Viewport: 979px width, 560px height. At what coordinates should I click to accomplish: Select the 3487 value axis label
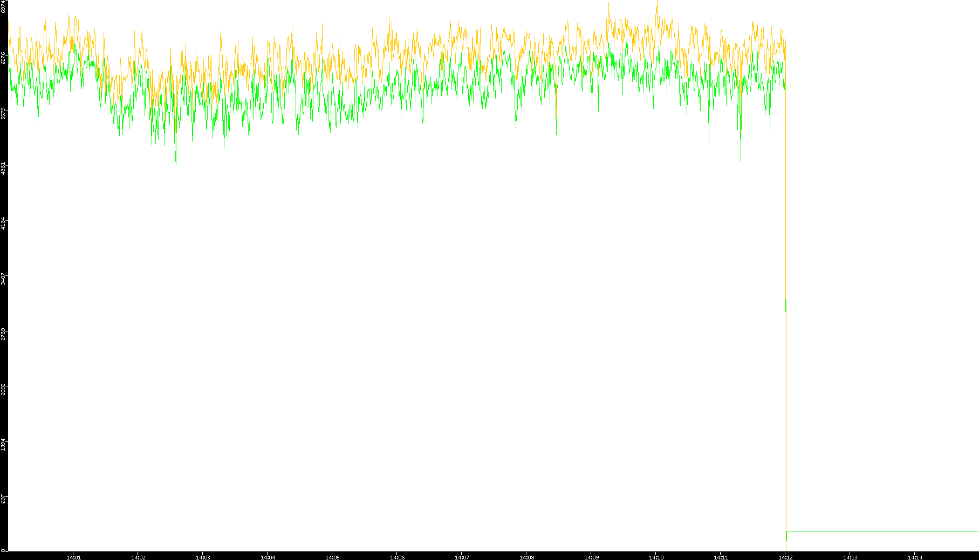tap(3, 279)
